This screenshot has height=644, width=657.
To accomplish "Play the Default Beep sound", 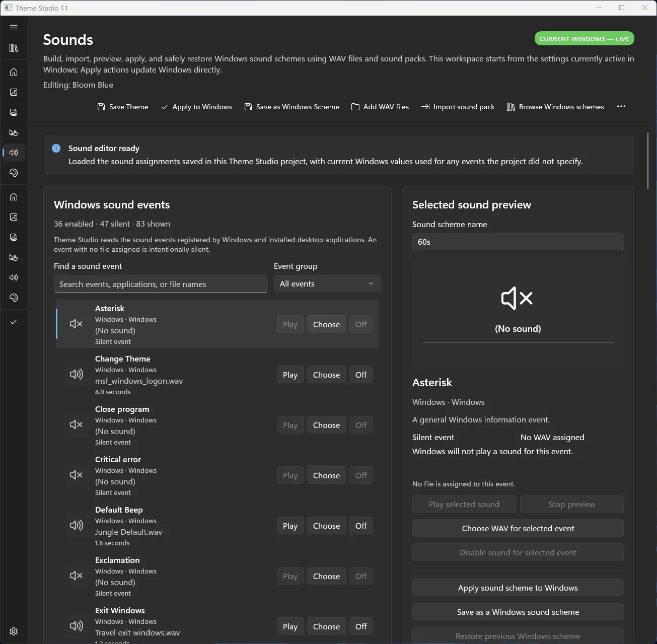I will coord(290,526).
